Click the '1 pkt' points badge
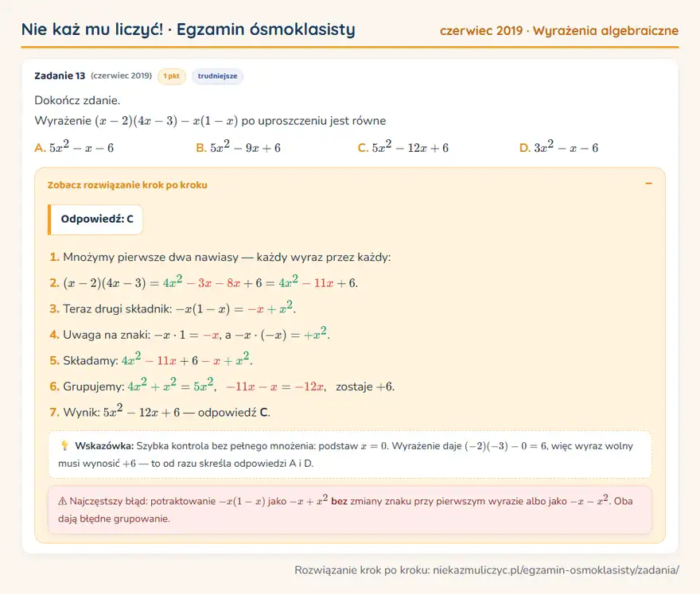Screen dimensions: 700x594 (x=172, y=76)
